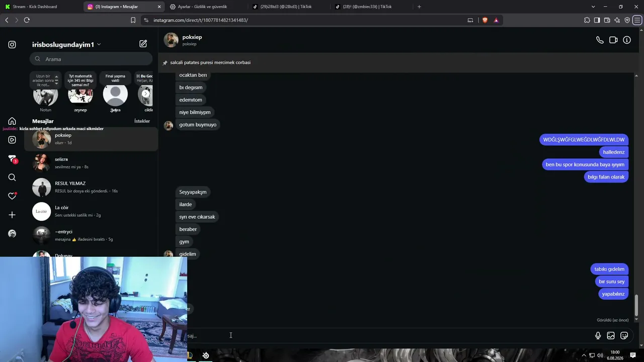Close the Instagram Mesajlar tab
Screen dimensions: 644x362
click(x=159, y=7)
